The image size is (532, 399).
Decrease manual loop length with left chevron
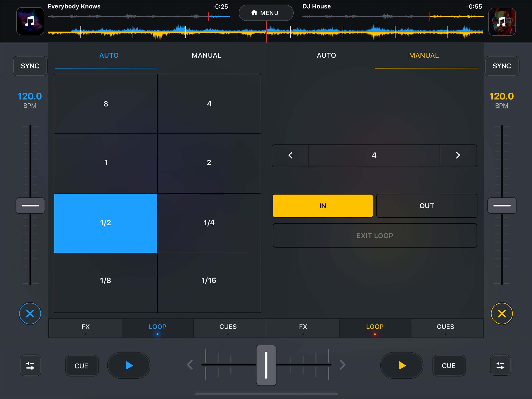(x=291, y=155)
